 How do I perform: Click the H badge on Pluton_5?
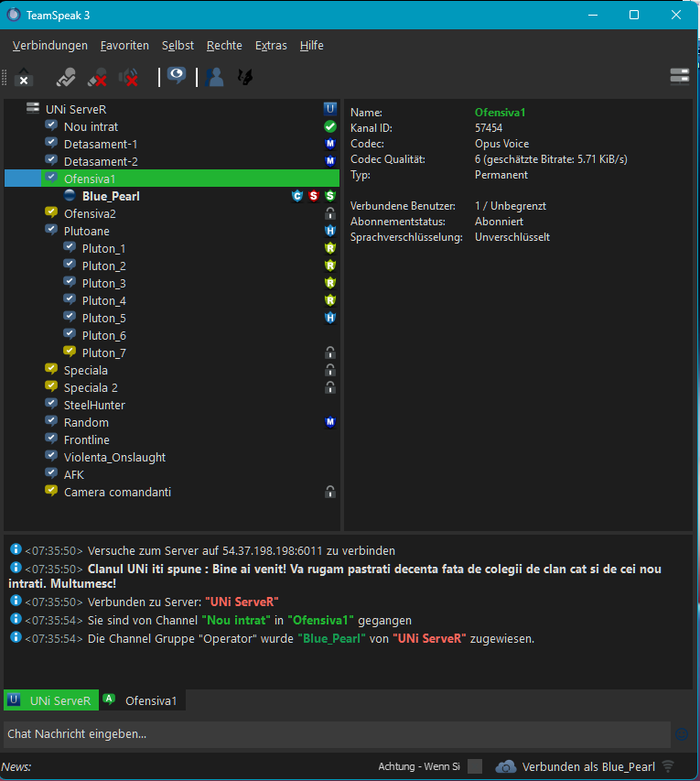(330, 318)
